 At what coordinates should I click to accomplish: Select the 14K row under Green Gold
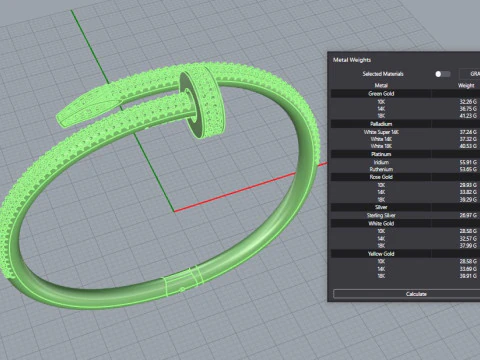coord(405,109)
